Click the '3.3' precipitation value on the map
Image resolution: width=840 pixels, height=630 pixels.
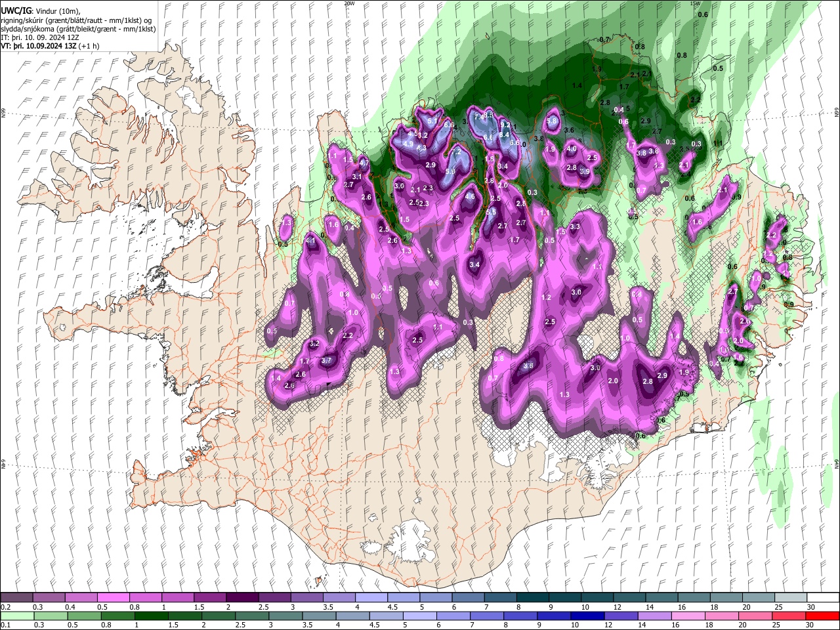575,227
